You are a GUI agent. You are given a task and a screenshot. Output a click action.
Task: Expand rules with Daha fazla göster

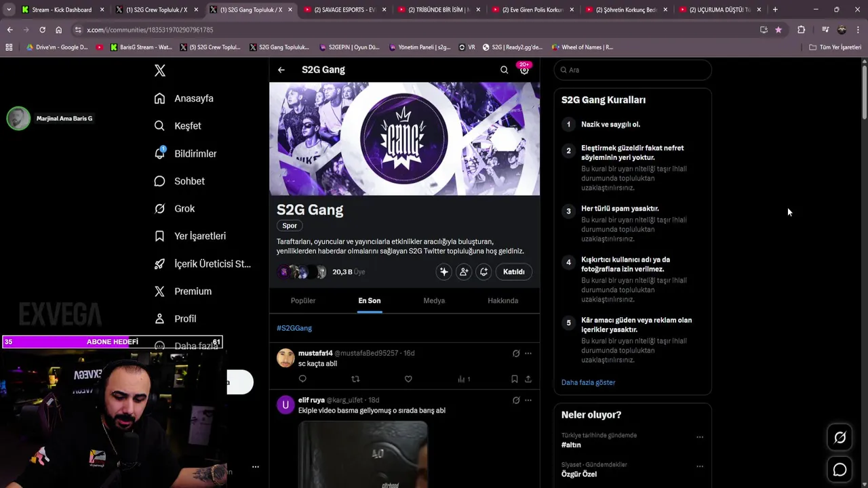pos(588,382)
